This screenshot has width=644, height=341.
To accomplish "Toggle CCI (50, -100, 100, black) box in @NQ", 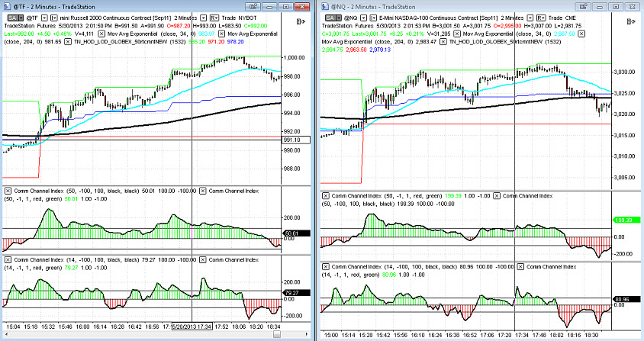I will point(497,196).
